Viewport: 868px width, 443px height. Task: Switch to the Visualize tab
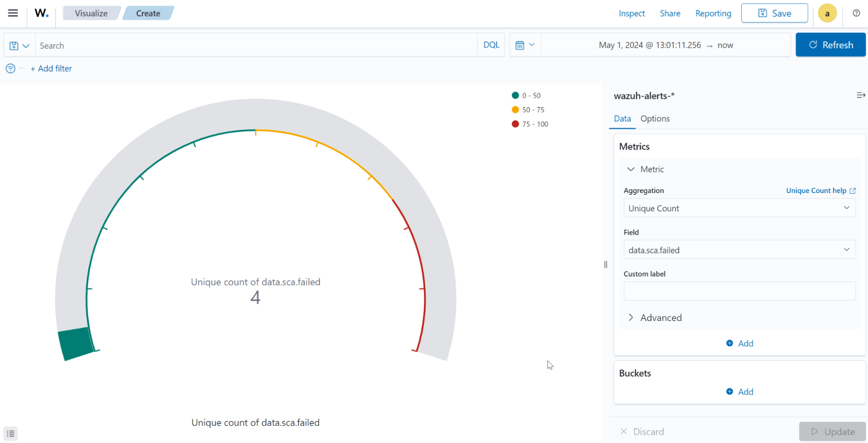pos(91,13)
